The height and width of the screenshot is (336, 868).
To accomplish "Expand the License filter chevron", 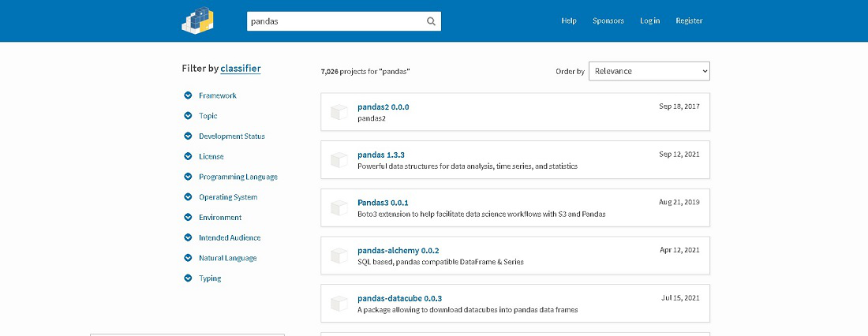I will tap(189, 157).
